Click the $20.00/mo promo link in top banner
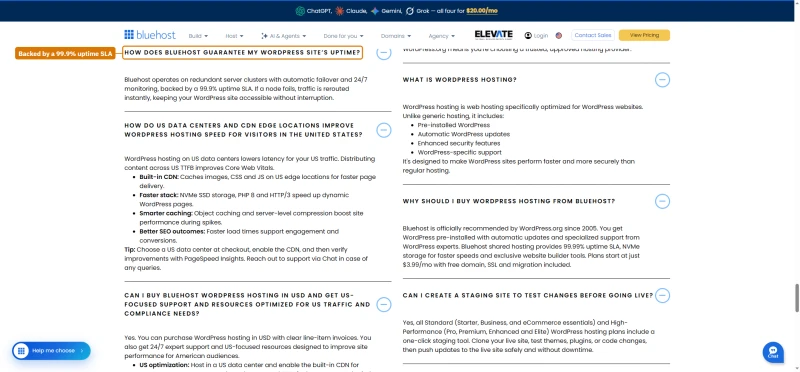 [x=482, y=11]
